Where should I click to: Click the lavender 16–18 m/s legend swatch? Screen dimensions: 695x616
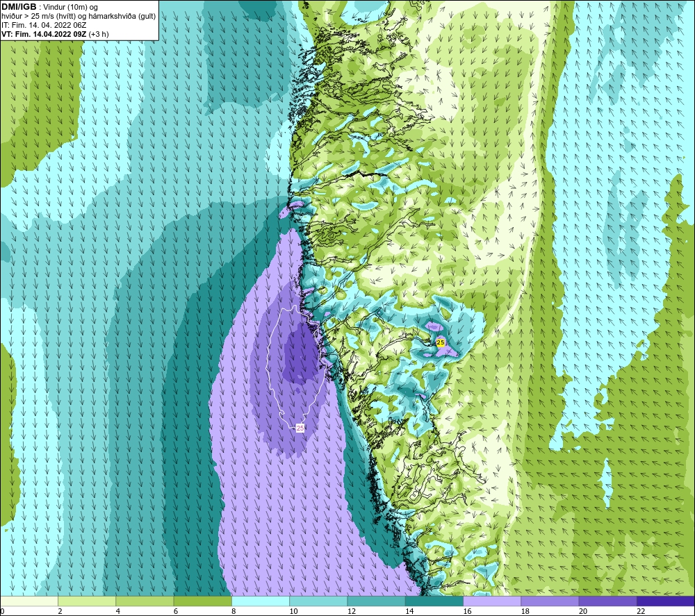[492, 601]
